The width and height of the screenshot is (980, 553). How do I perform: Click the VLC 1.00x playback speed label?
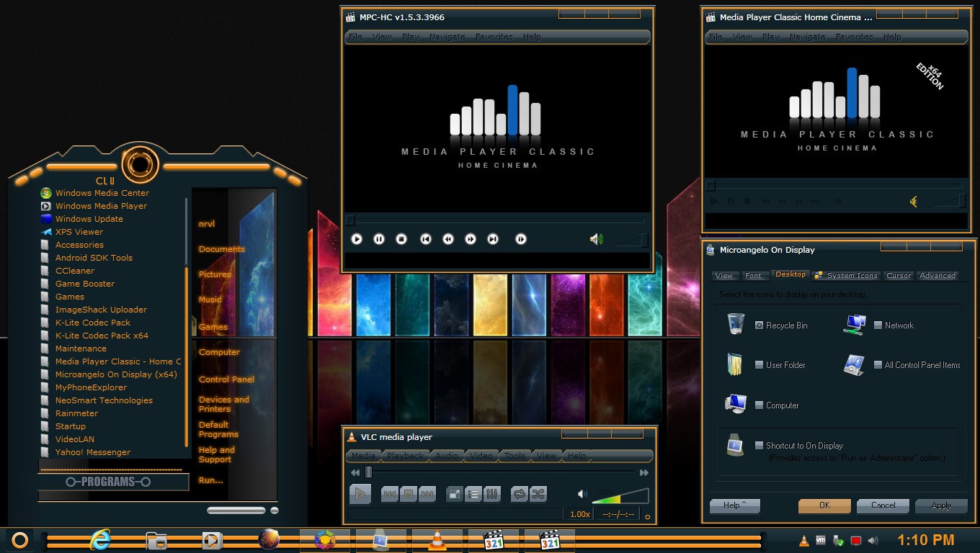coord(579,514)
